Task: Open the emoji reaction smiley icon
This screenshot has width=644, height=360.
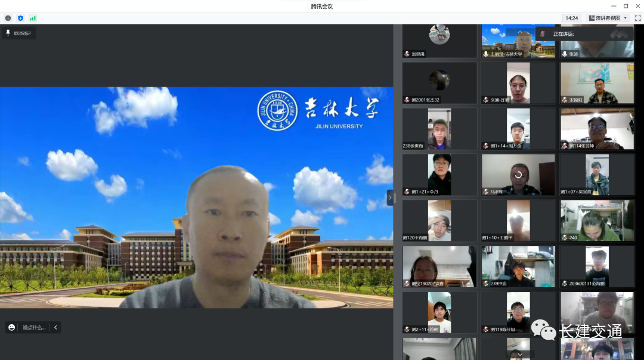Action: click(x=11, y=327)
